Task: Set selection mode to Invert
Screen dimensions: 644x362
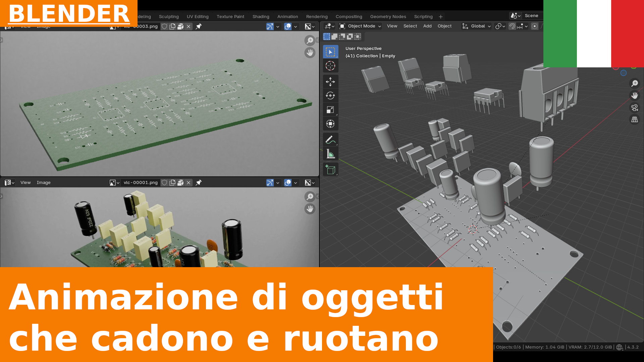Action: click(x=350, y=37)
